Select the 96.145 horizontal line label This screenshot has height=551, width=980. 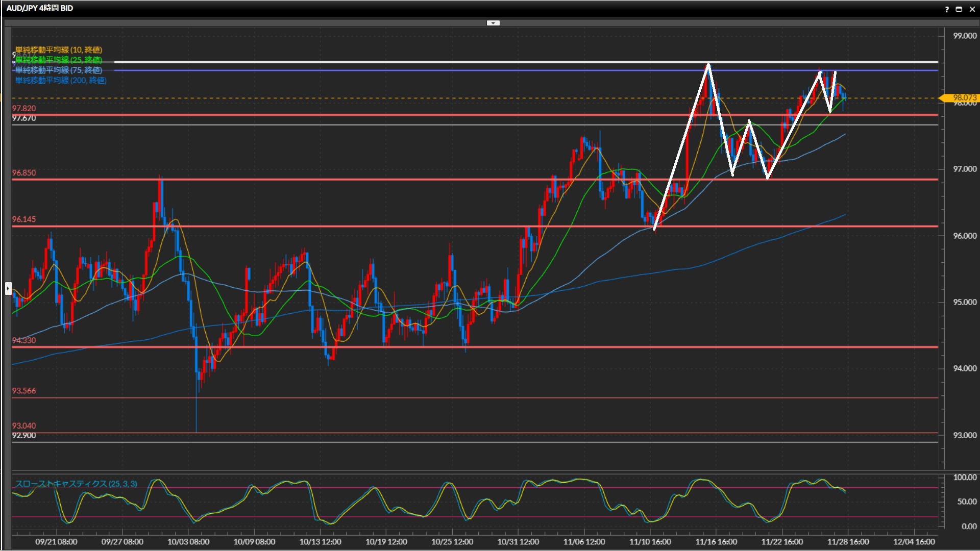(x=24, y=219)
